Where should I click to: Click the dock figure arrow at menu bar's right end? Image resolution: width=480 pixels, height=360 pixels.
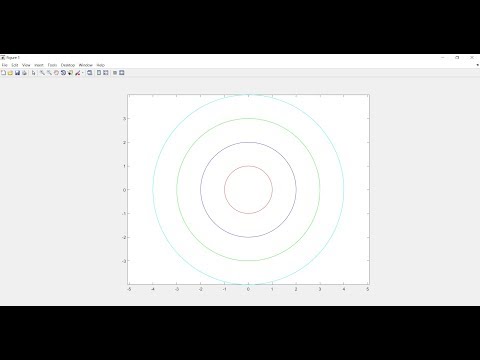(x=478, y=65)
